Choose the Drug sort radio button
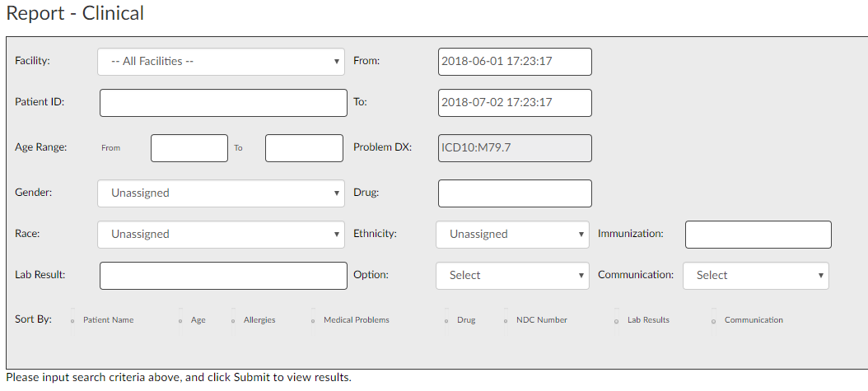The image size is (868, 391). pyautogui.click(x=446, y=321)
